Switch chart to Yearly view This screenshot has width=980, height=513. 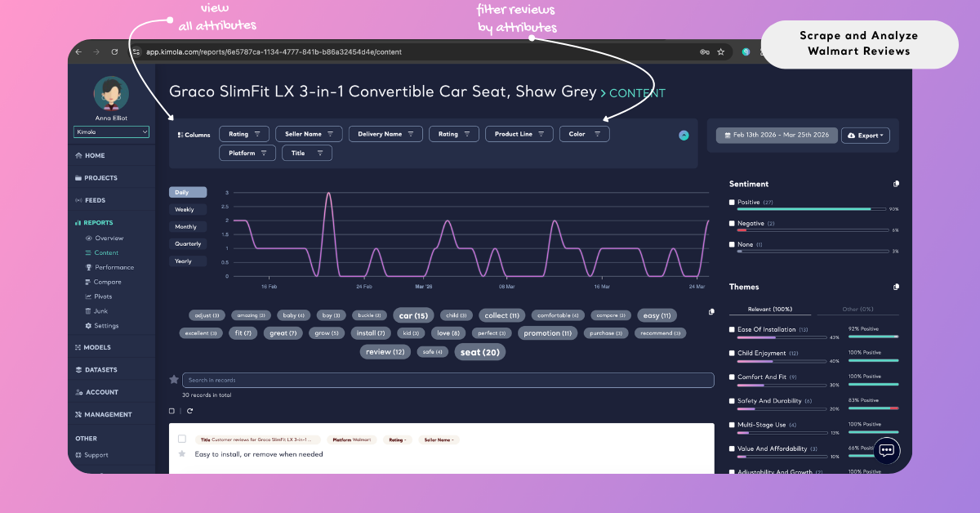pos(188,261)
